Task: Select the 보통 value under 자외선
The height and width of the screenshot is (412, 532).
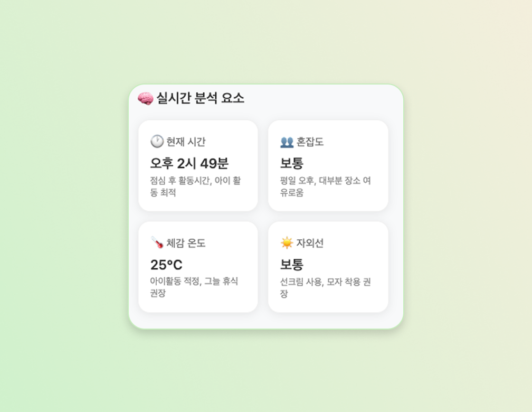Action: [292, 265]
